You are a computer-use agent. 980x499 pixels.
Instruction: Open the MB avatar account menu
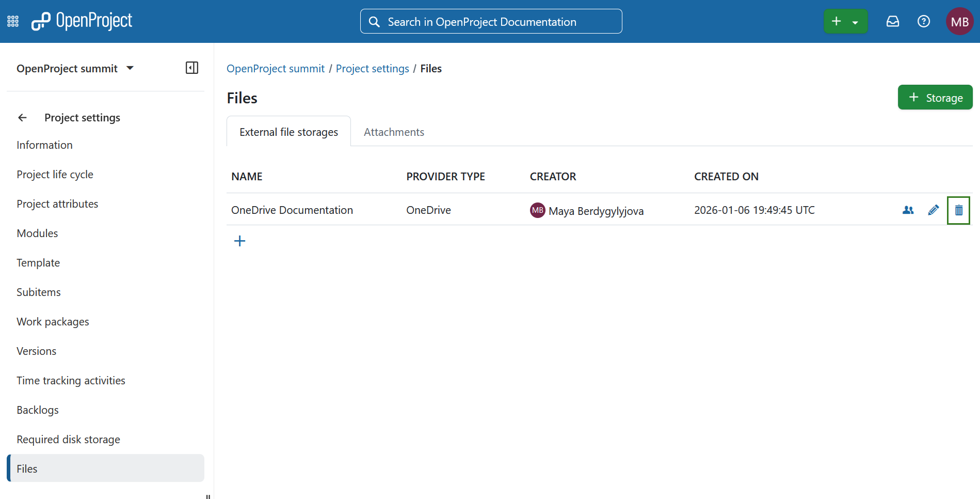(x=959, y=21)
